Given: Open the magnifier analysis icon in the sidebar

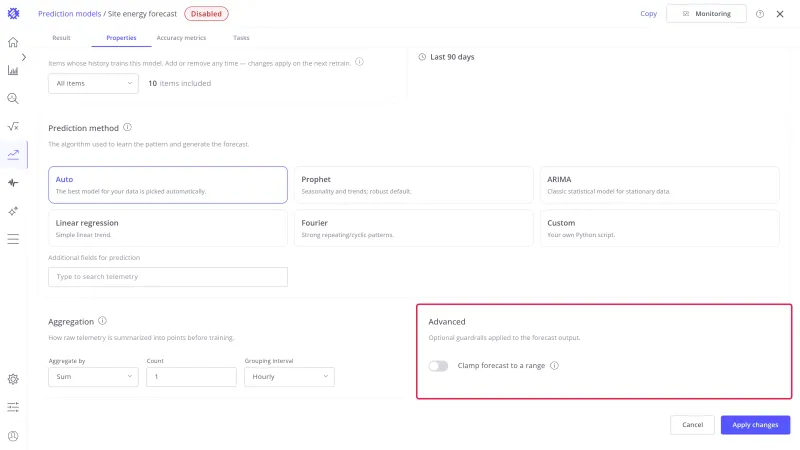Looking at the screenshot, I should 13,98.
